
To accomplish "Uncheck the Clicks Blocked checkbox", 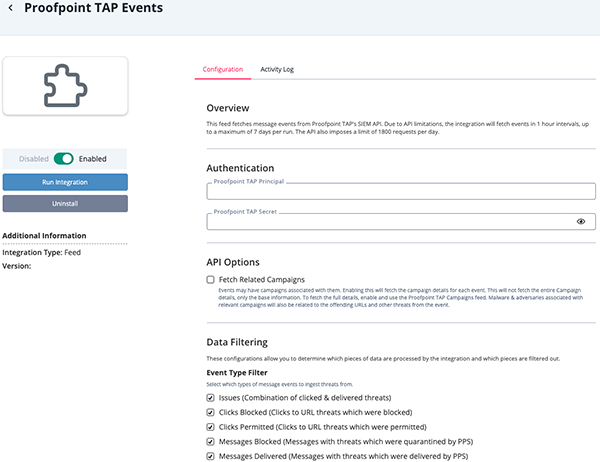I will [210, 412].
